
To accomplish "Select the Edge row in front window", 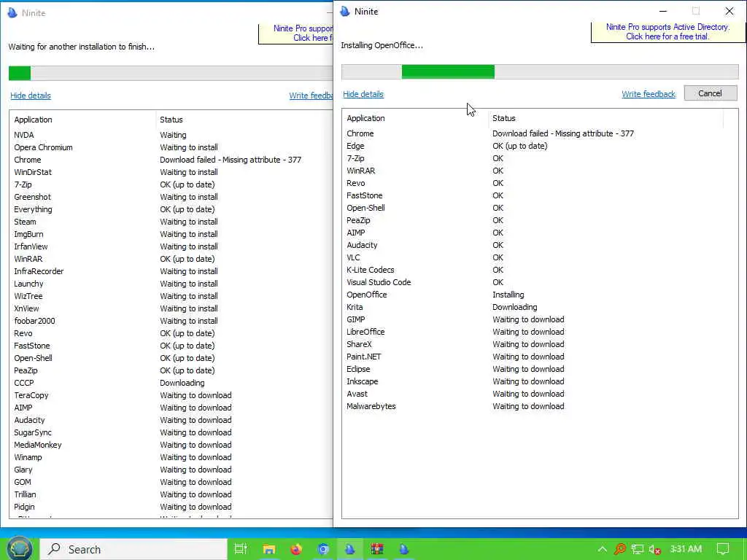I will pyautogui.click(x=540, y=146).
